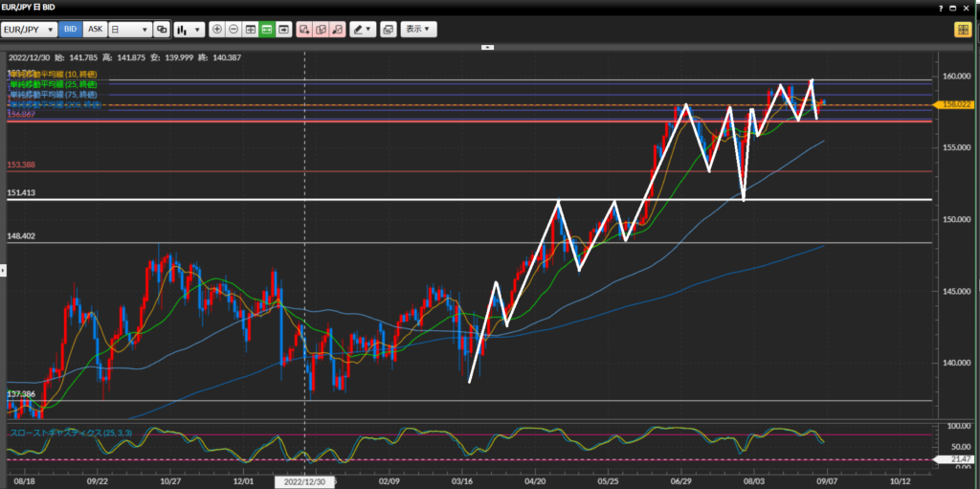The image size is (980, 489).
Task: Click the yellow layout icon at top right
Action: click(x=962, y=30)
